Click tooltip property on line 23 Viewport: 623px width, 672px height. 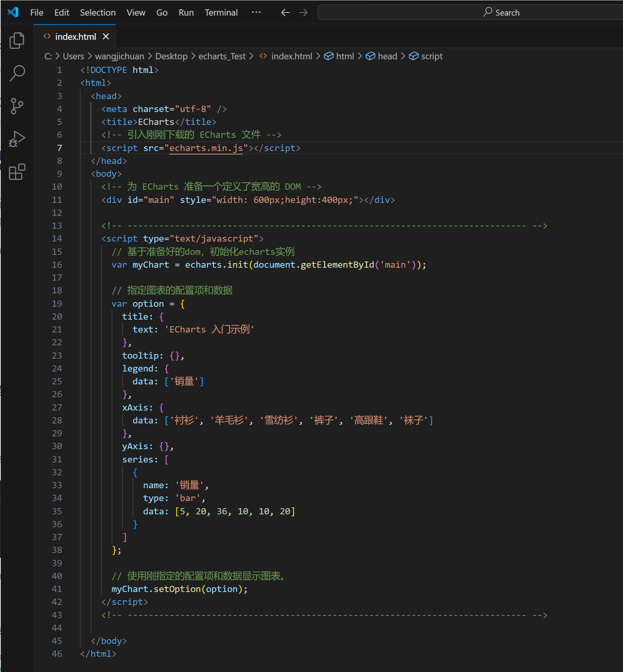tap(140, 356)
